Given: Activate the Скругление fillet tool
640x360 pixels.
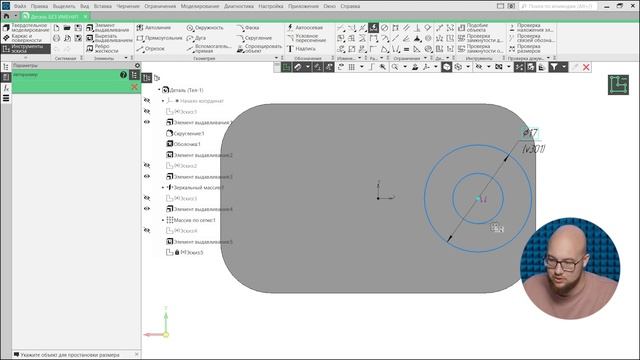Looking at the screenshot, I should tap(254, 38).
